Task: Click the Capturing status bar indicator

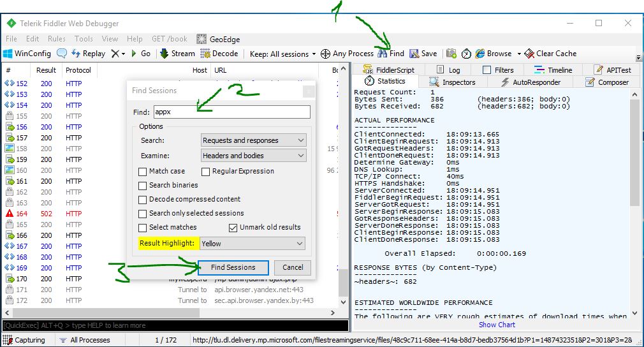Action: pos(24,340)
